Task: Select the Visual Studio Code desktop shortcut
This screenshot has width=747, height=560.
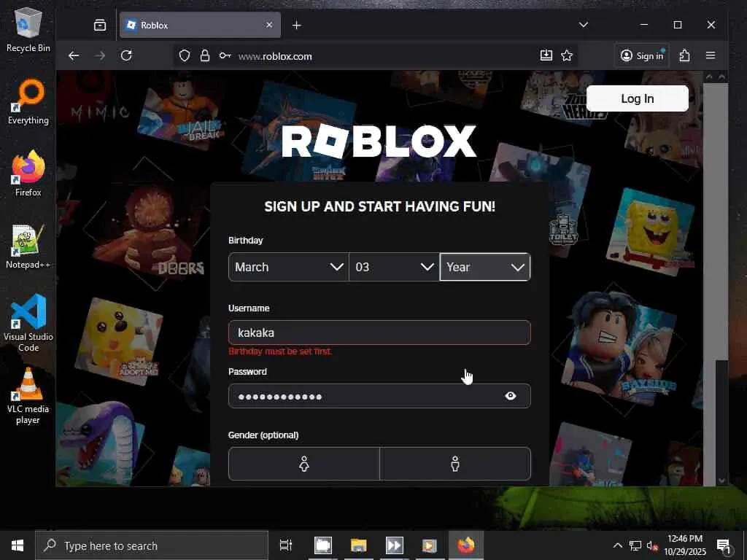Action: (x=28, y=323)
